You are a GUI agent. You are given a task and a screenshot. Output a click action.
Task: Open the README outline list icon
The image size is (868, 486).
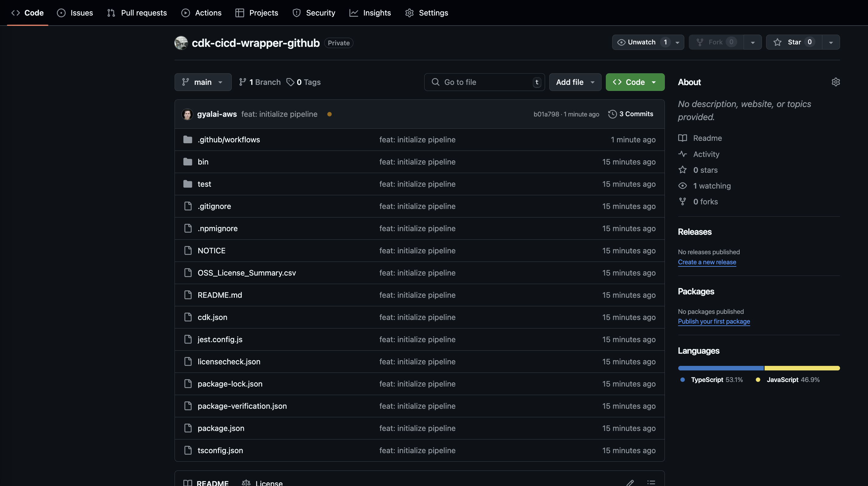tap(651, 483)
